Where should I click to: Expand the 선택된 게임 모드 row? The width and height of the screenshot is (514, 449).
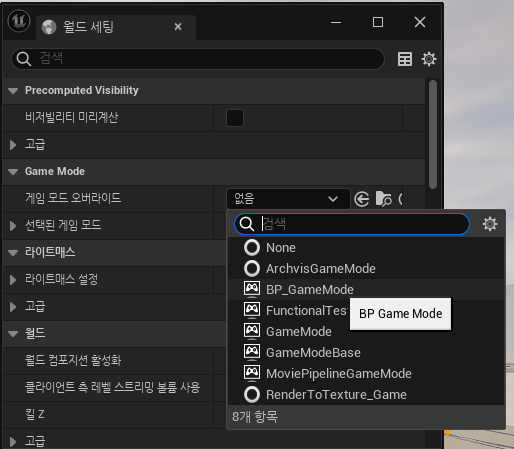pyautogui.click(x=13, y=226)
